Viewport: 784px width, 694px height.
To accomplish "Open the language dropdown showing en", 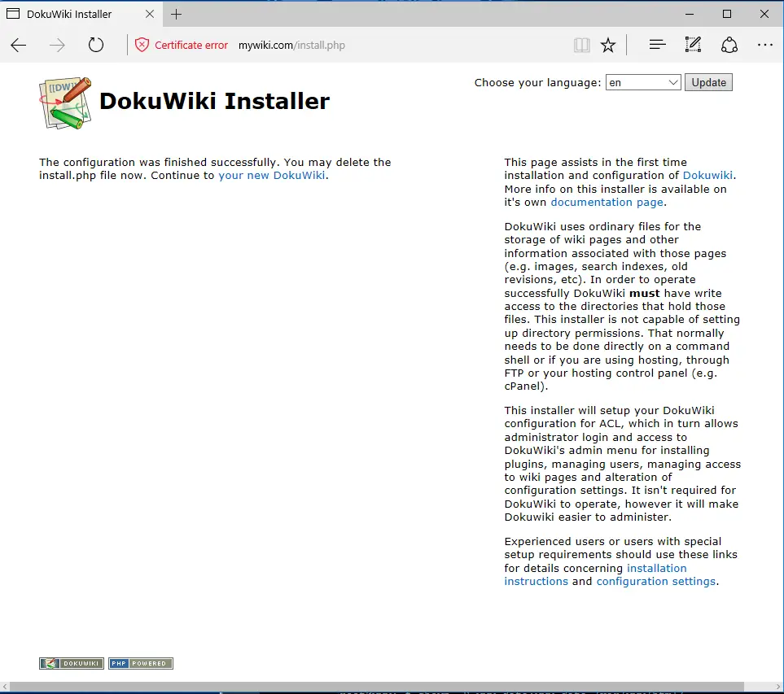I will coord(643,82).
